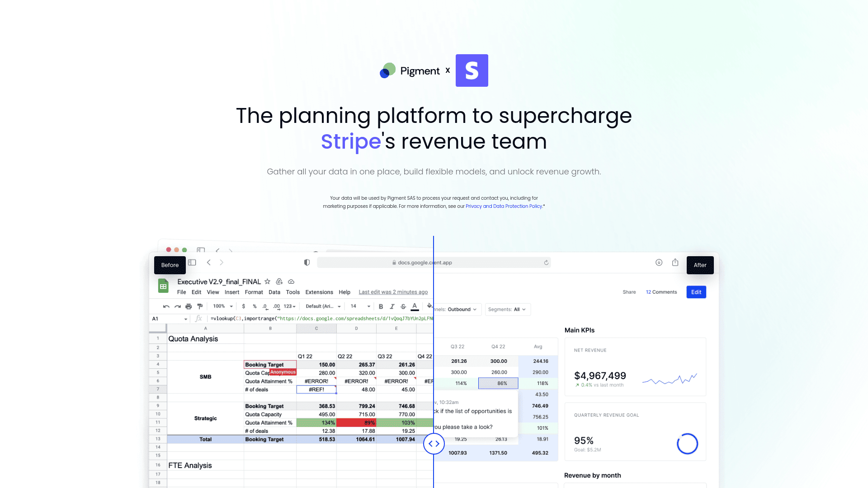The height and width of the screenshot is (488, 868).
Task: Click the print icon
Action: (x=189, y=306)
